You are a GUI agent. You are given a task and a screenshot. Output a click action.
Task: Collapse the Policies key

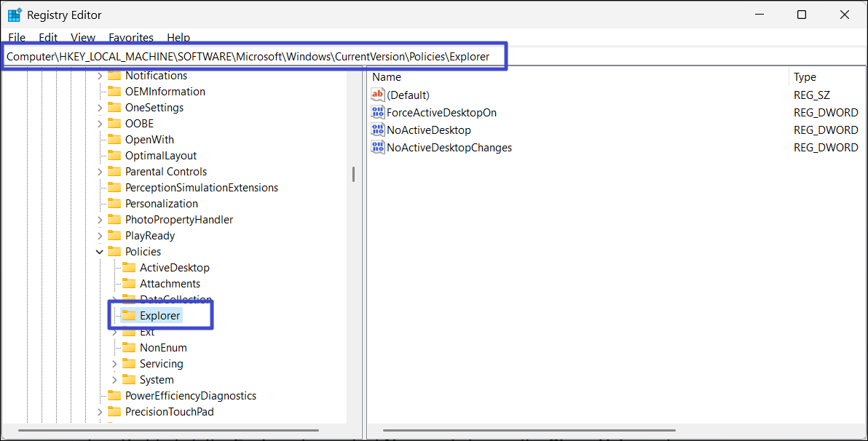pos(100,253)
